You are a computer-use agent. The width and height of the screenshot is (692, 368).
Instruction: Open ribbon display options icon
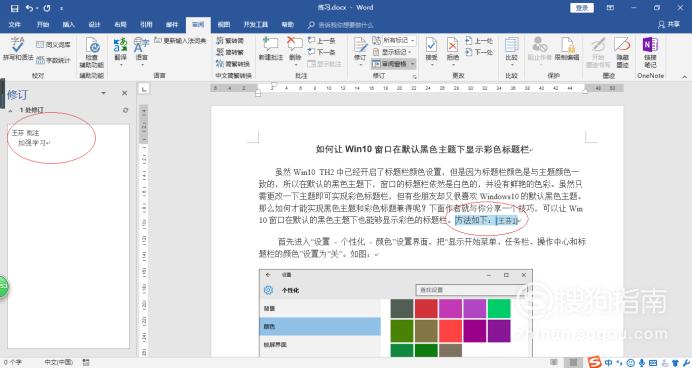click(610, 8)
